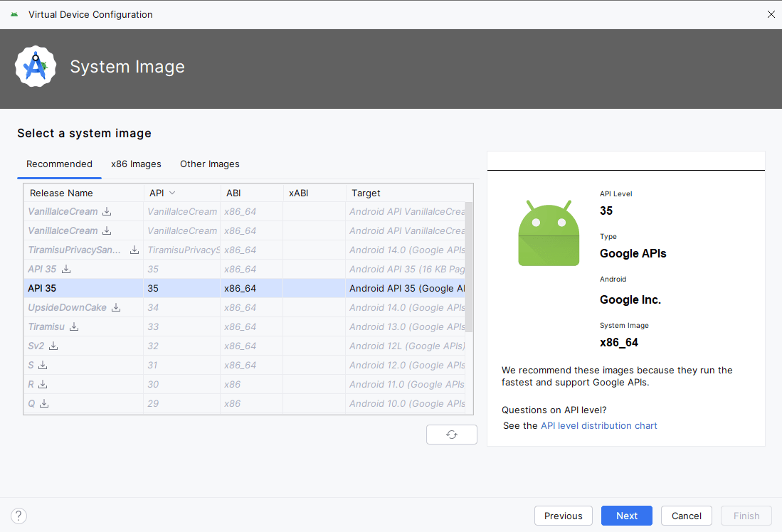Go back with the Previous button
Image resolution: width=782 pixels, height=532 pixels.
click(x=563, y=516)
